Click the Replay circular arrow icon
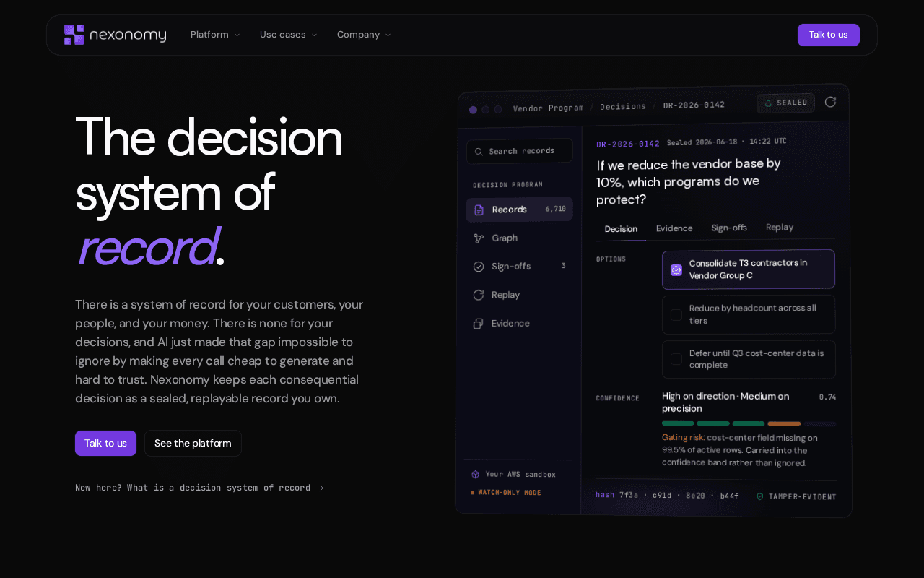 pyautogui.click(x=479, y=295)
